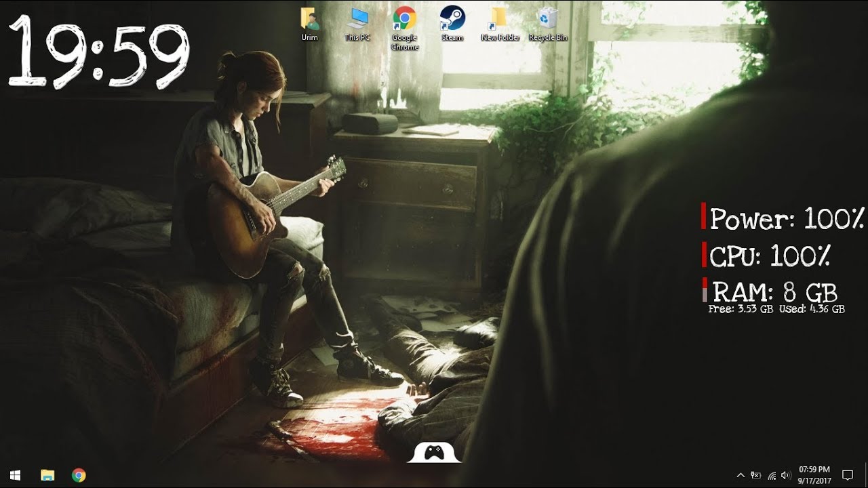Click the red bar beside CPU

click(704, 253)
